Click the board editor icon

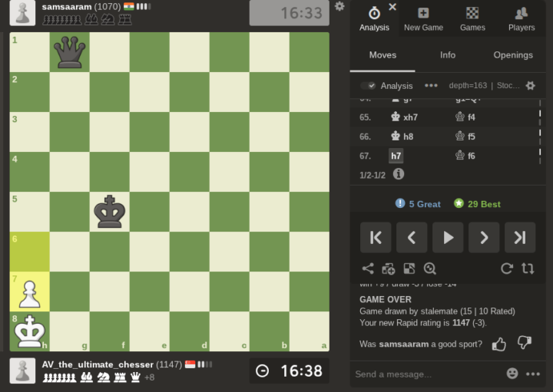(409, 268)
